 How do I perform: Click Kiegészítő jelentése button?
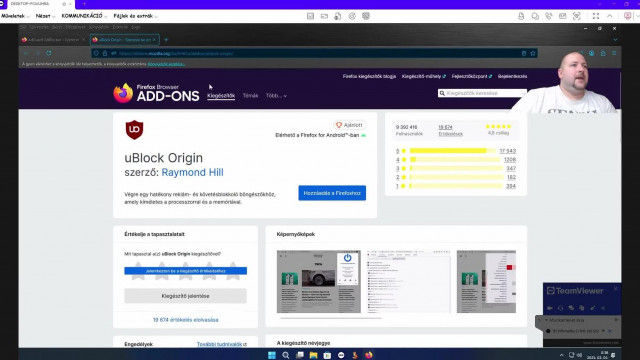[x=185, y=296]
